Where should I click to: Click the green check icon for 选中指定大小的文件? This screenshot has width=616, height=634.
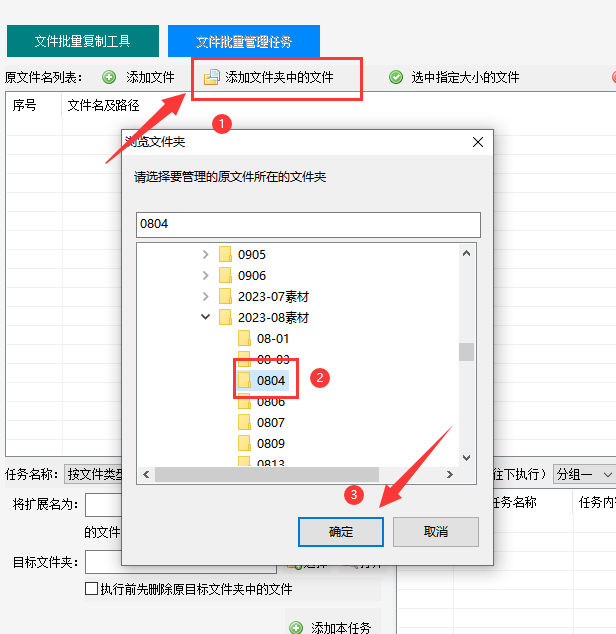click(396, 77)
